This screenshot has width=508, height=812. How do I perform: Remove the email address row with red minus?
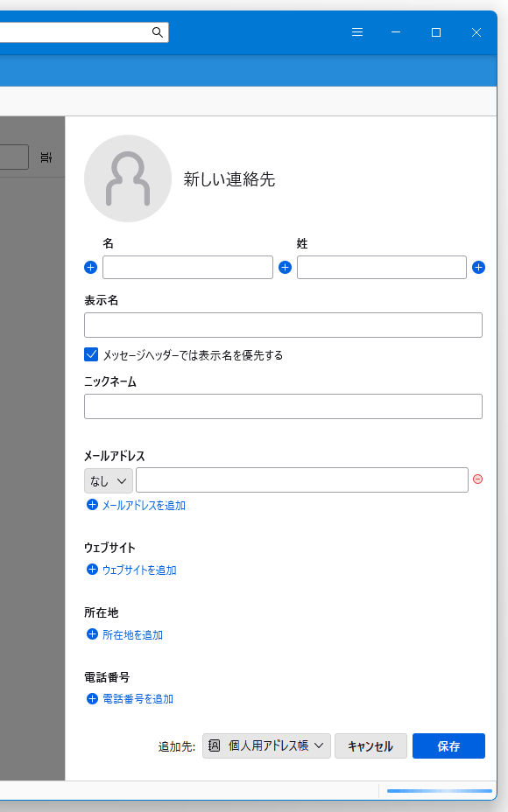point(478,479)
